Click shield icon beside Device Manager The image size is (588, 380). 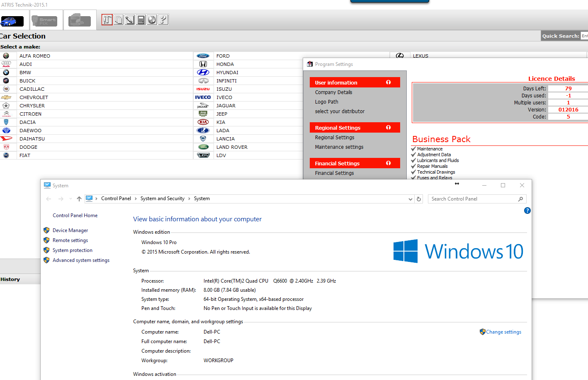tap(46, 230)
